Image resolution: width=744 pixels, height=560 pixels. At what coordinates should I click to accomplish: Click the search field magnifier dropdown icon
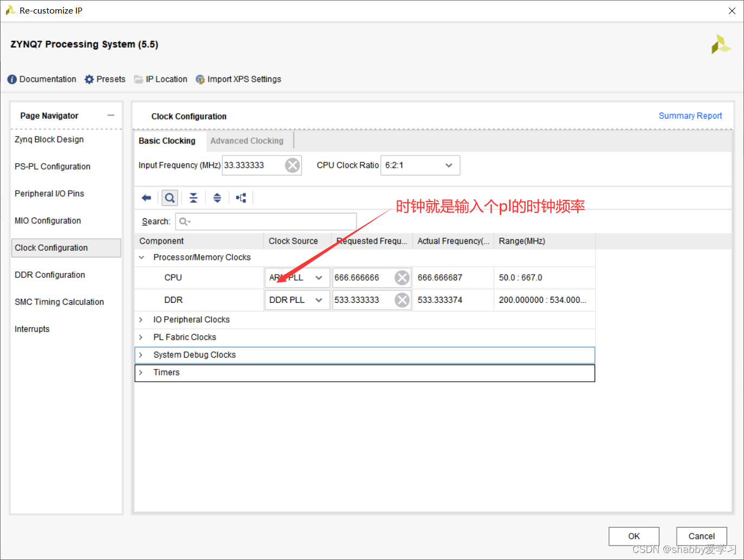(185, 222)
